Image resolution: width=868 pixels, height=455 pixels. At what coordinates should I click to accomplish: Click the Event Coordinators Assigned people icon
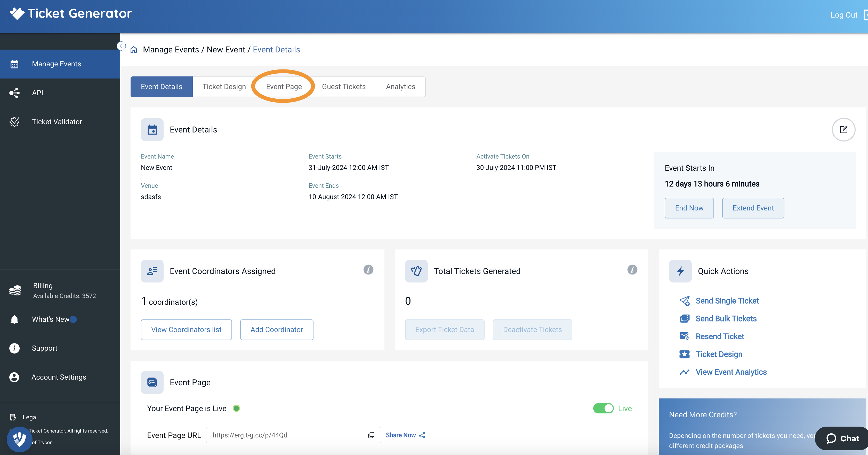152,271
